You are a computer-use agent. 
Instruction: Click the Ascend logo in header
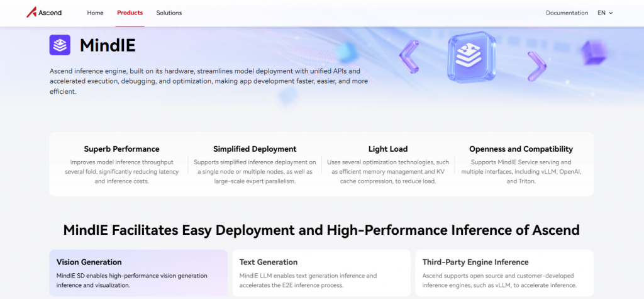(44, 13)
